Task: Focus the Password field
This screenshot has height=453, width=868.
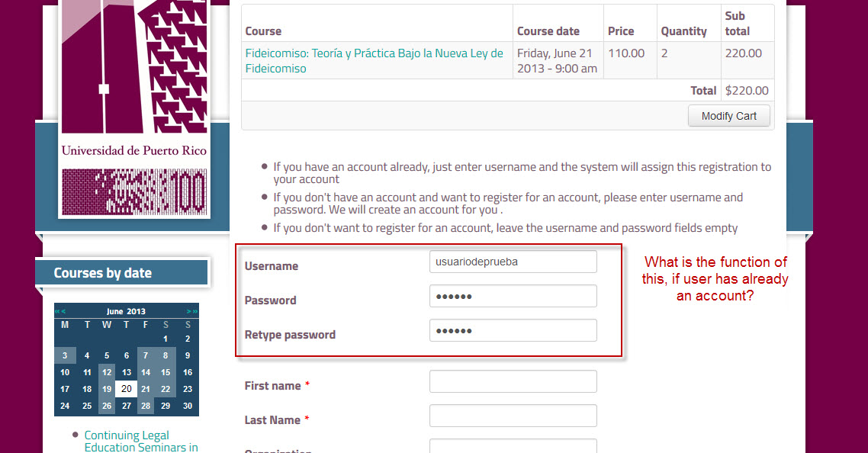Action: (513, 296)
